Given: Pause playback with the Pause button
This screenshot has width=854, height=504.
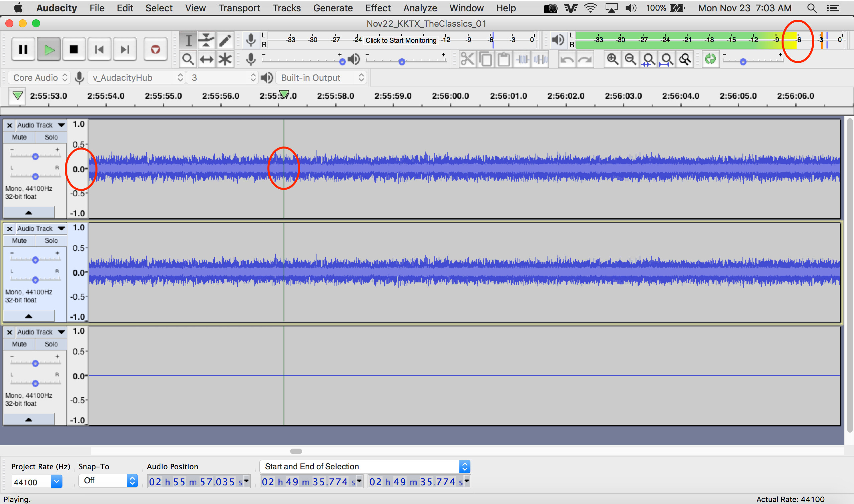Looking at the screenshot, I should 23,50.
